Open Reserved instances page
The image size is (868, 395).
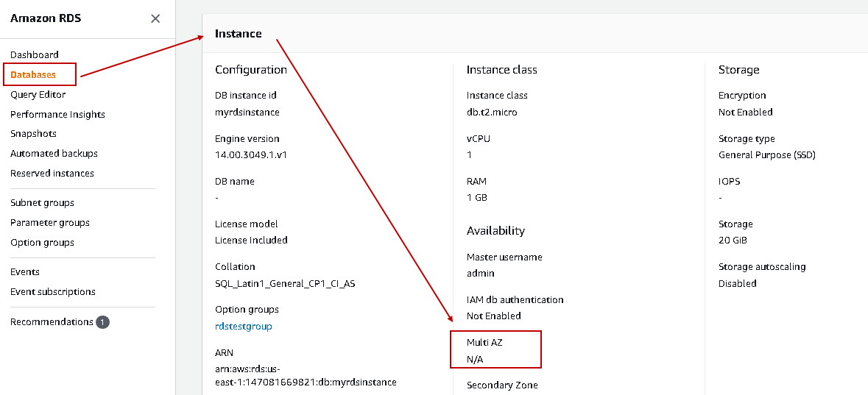tap(52, 174)
